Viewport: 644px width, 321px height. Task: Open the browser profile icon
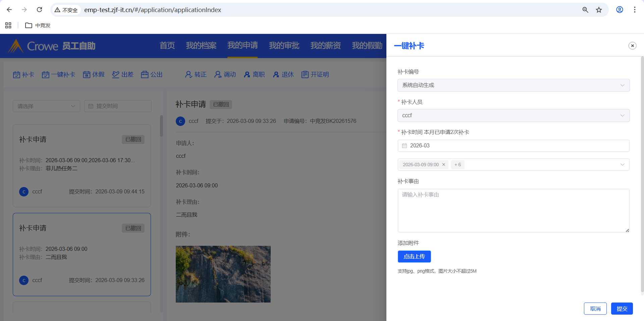coord(620,10)
